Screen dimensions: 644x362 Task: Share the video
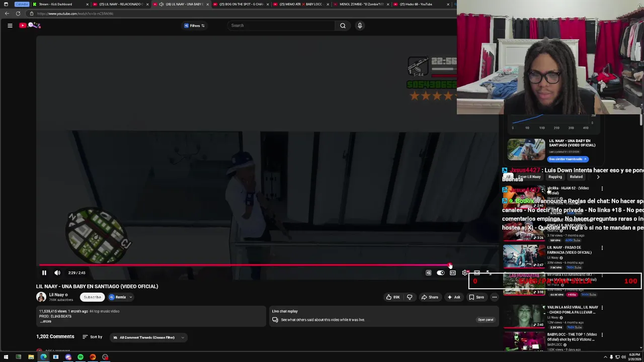tap(430, 297)
